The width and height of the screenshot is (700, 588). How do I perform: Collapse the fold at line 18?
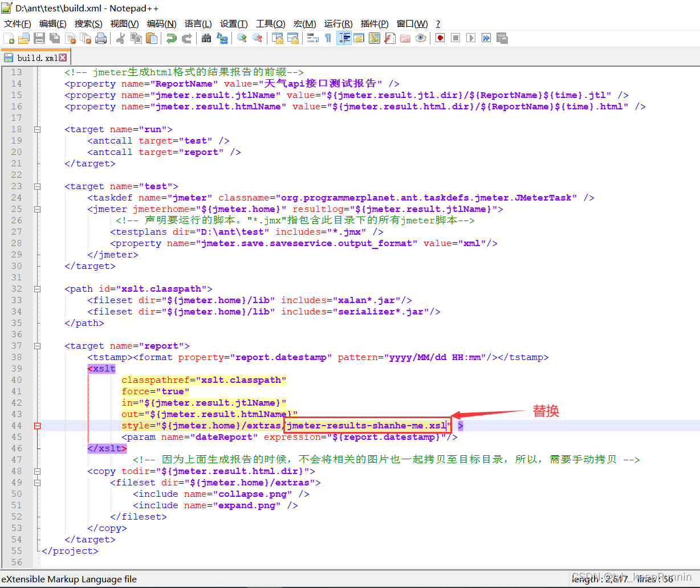[37, 129]
